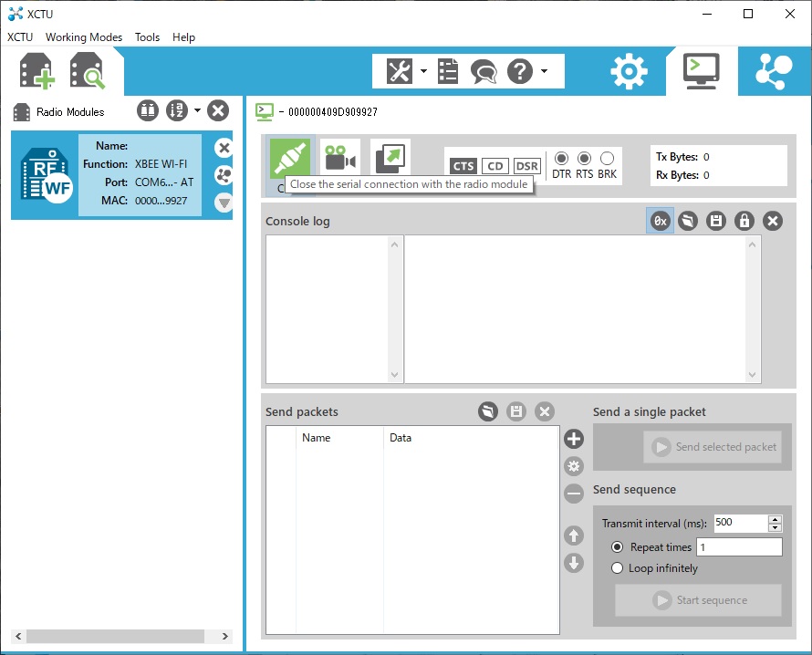This screenshot has height=655, width=812.
Task: Open the Help question mark dropdown
Action: (544, 71)
